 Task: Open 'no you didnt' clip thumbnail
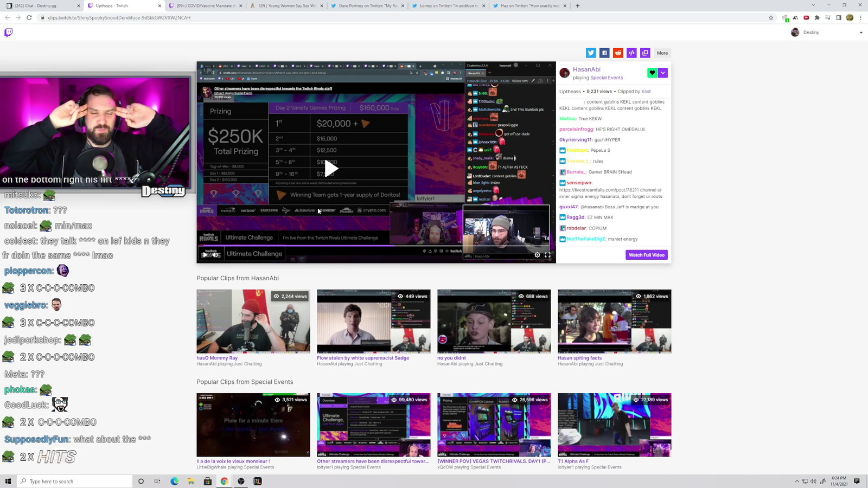click(x=494, y=321)
